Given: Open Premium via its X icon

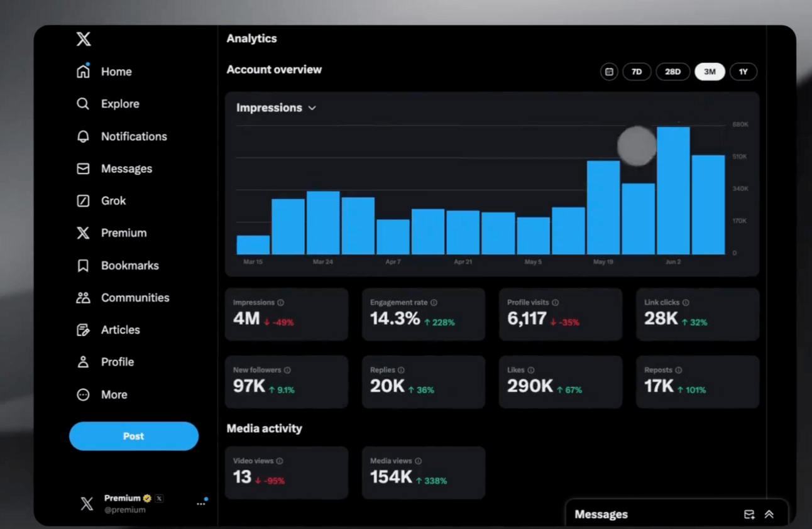Looking at the screenshot, I should 83,233.
